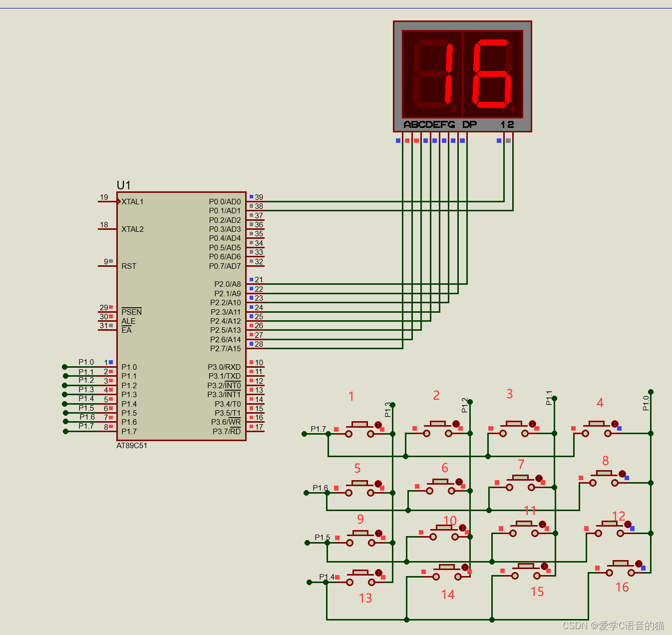Click the vertical P1.1 keypad column label

pyautogui.click(x=549, y=398)
